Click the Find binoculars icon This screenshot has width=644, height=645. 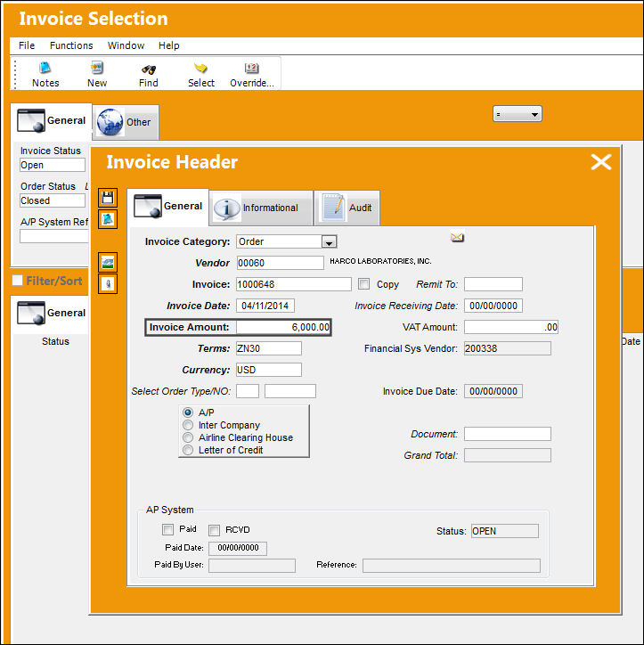click(x=149, y=69)
